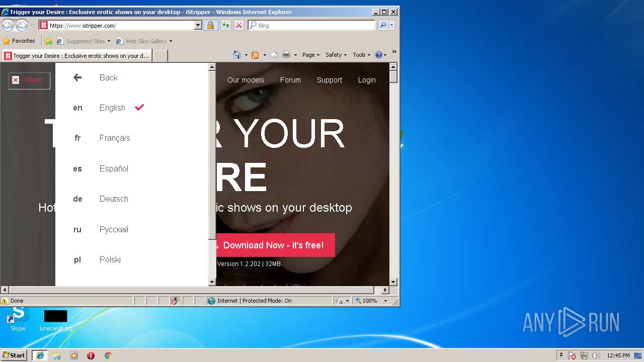Image resolution: width=644 pixels, height=362 pixels.
Task: Open the Page menu
Action: pos(310,55)
